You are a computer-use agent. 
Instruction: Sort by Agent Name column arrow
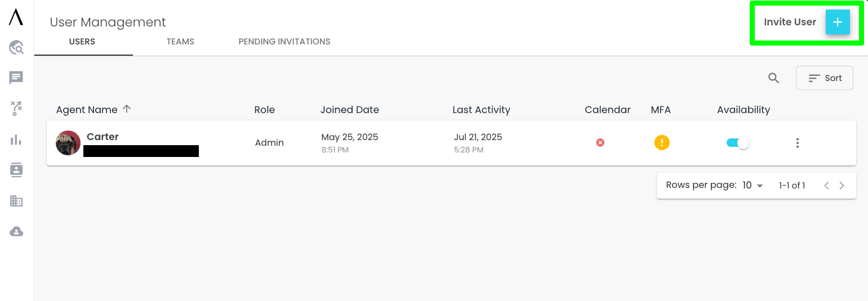pos(127,109)
